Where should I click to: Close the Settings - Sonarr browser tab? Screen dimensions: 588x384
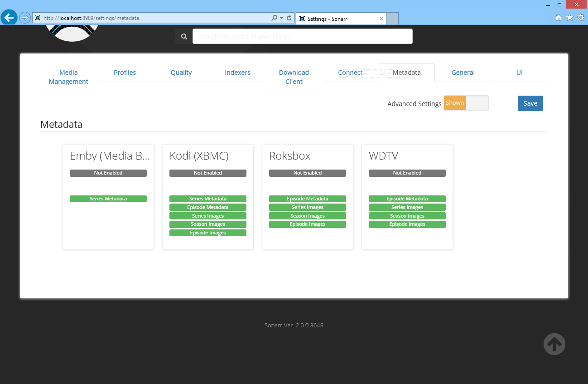pyautogui.click(x=381, y=19)
